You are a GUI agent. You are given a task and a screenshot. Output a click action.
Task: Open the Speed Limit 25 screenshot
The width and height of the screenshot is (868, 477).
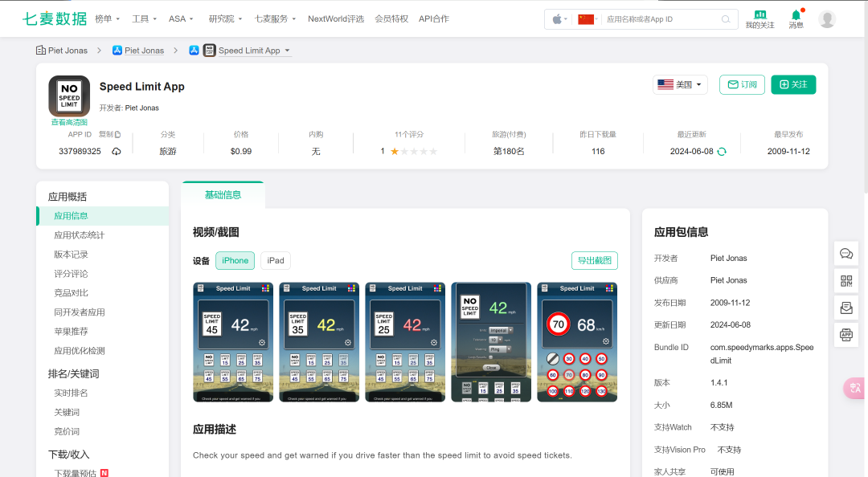tap(405, 342)
